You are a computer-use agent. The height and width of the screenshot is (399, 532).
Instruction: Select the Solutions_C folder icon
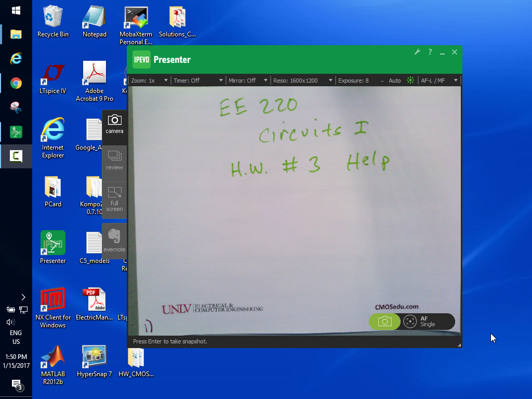178,21
